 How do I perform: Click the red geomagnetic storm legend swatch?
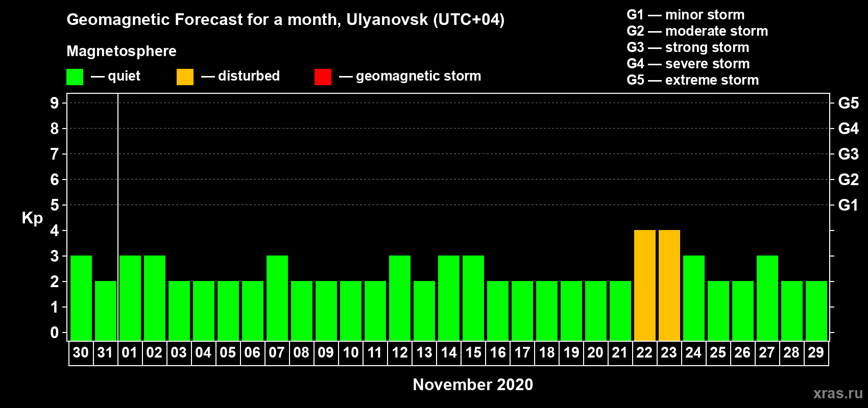pos(323,77)
